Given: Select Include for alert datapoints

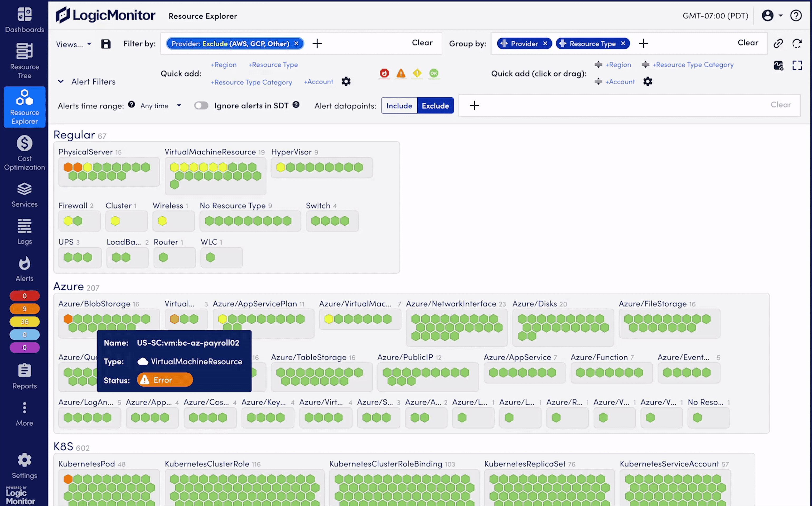Looking at the screenshot, I should pos(399,106).
